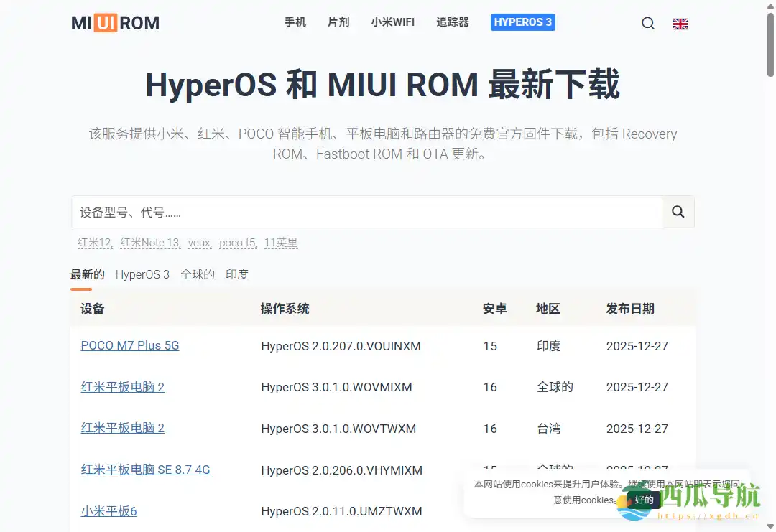
Task: Open the 手机 navigation menu
Action: click(x=295, y=22)
